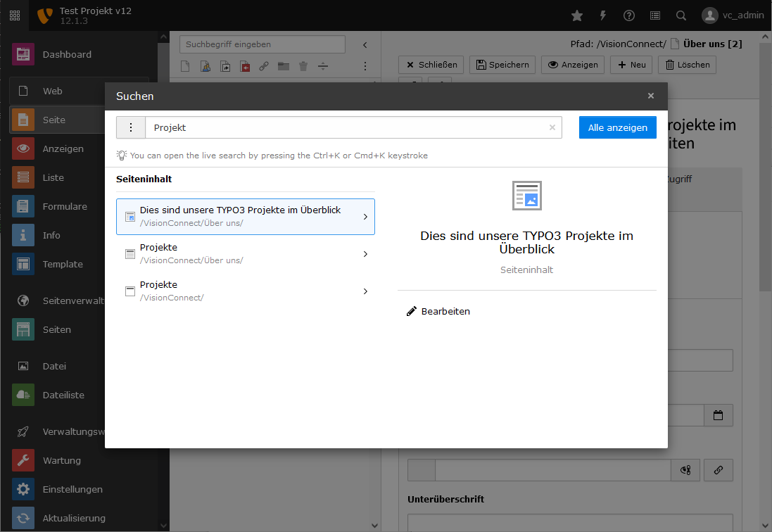The width and height of the screenshot is (772, 532).
Task: Expand actions chevron for TYPO3 Projekte im Überblick result
Action: (x=365, y=217)
